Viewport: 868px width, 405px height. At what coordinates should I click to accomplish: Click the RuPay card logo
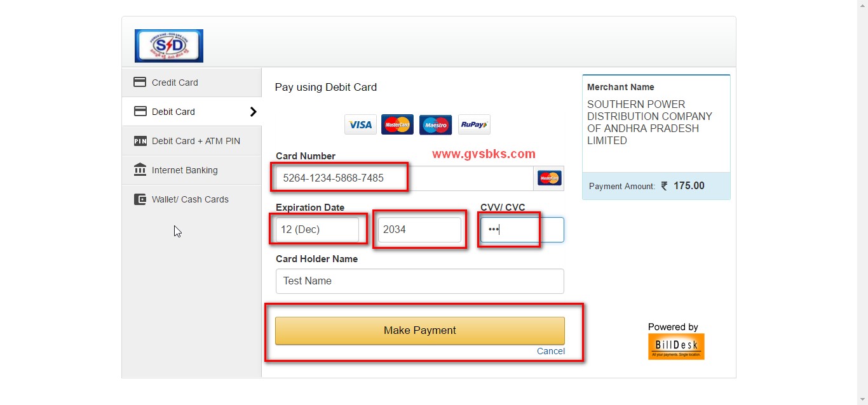click(x=474, y=124)
